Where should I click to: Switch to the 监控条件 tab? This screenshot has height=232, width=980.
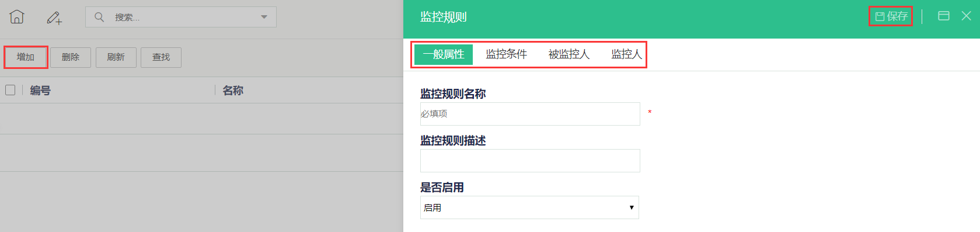coord(506,54)
